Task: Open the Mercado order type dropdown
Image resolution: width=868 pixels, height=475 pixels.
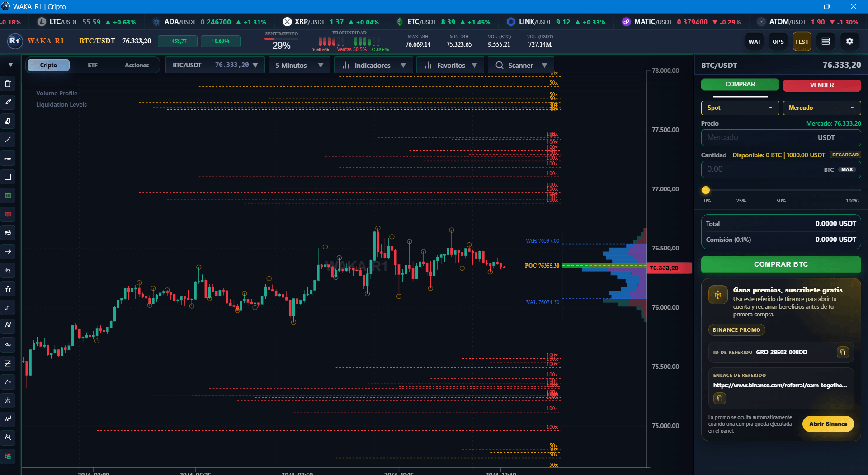Action: (822, 108)
